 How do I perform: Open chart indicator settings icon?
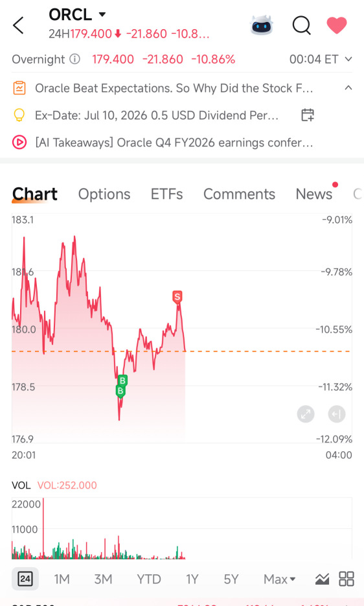(x=322, y=579)
